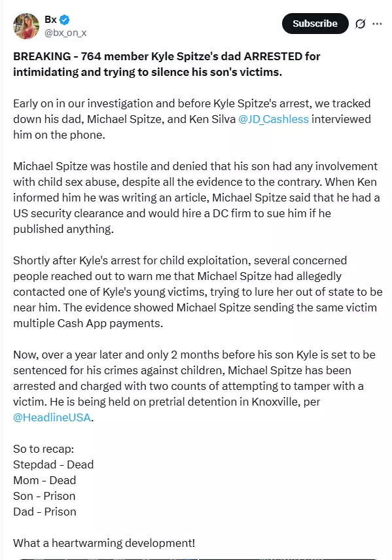Select the paragraph starting 'Michael Spitze was hostile'

196,198
